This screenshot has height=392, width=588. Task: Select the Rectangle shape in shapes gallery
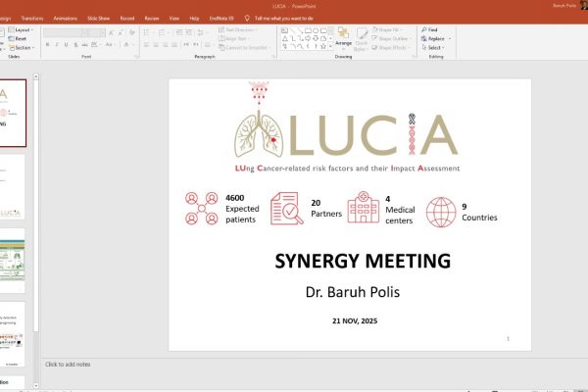tap(308, 30)
